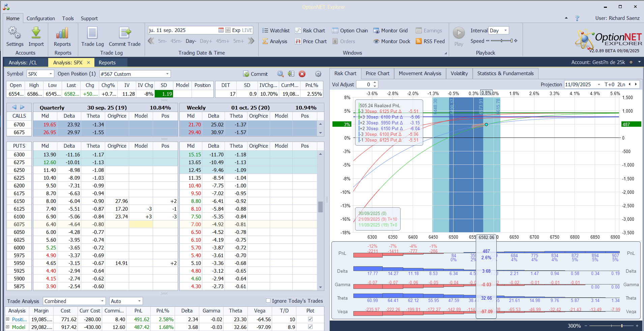The image size is (644, 331).
Task: Adjust the 300% zoom slider
Action: click(x=611, y=326)
